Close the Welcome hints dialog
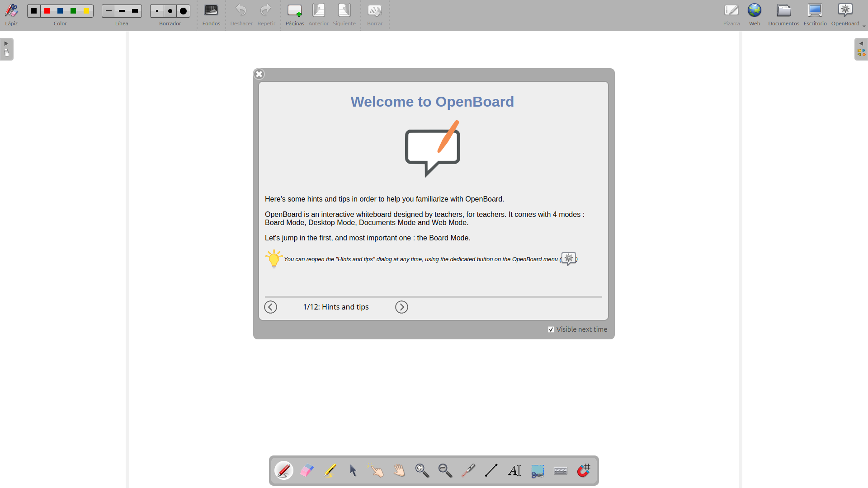Viewport: 868px width, 488px height. (x=259, y=74)
